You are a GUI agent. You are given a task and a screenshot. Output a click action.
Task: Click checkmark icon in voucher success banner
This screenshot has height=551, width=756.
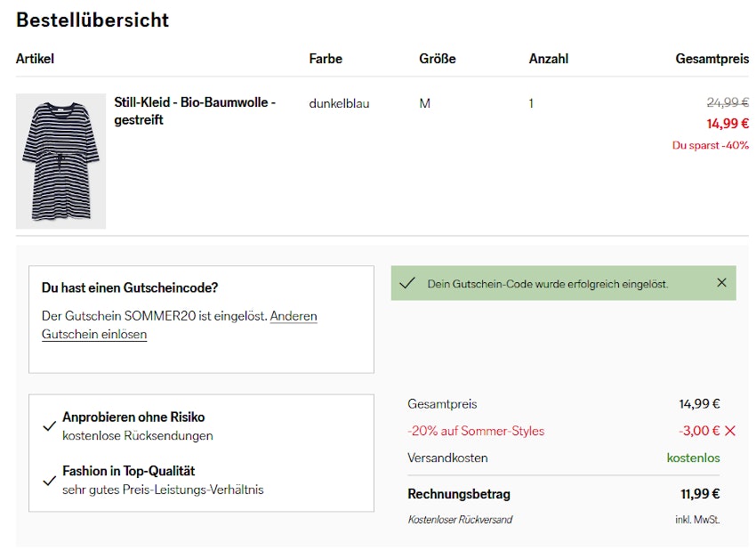pyautogui.click(x=407, y=283)
